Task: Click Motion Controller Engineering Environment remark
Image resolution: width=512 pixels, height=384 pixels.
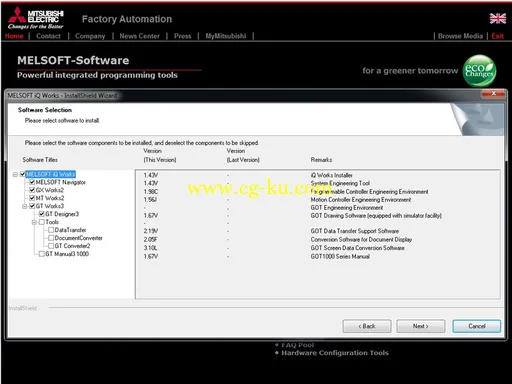Action: [x=361, y=200]
